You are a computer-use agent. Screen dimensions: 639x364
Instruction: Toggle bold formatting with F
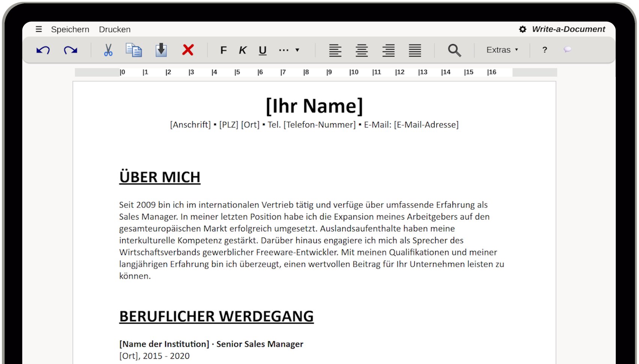[x=223, y=50]
